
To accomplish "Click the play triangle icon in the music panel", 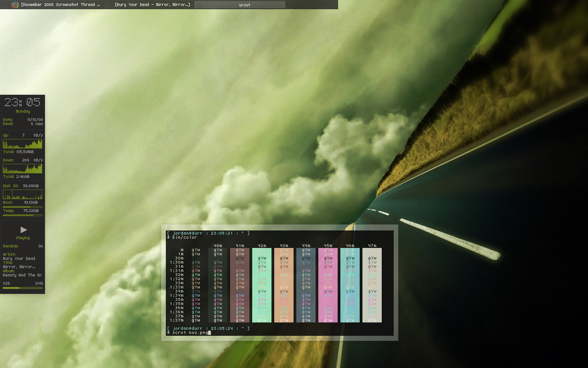I will point(23,230).
